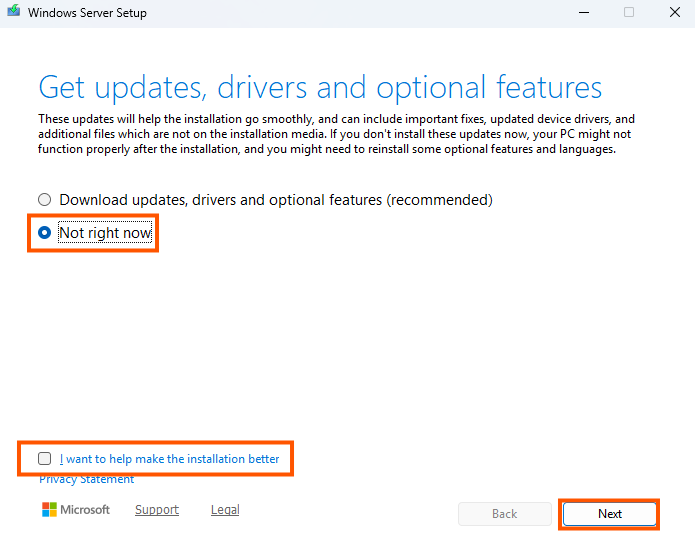Click the disabled maximize button in the title bar
This screenshot has height=549, width=695.
[x=629, y=12]
